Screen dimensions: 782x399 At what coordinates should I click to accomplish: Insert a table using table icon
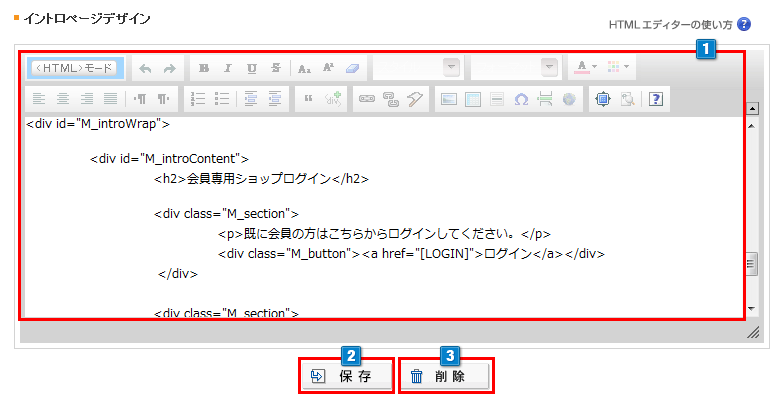pos(473,99)
